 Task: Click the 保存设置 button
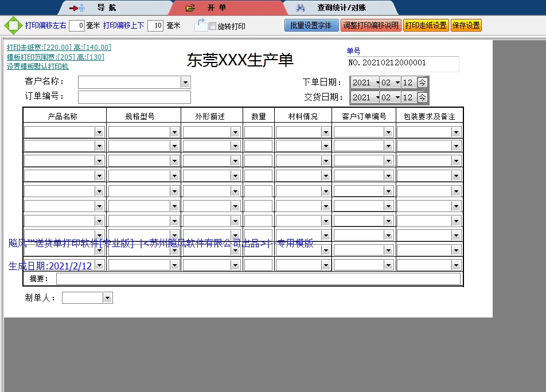[466, 25]
